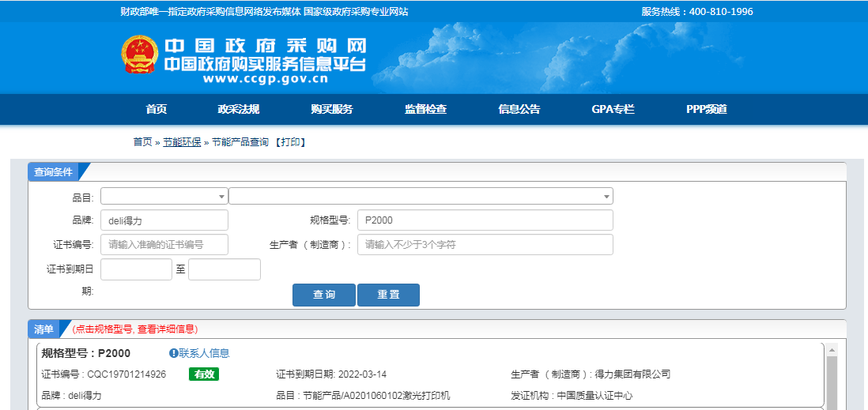The height and width of the screenshot is (410, 868).
Task: Click the 中国政府采购网 site title
Action: (266, 46)
